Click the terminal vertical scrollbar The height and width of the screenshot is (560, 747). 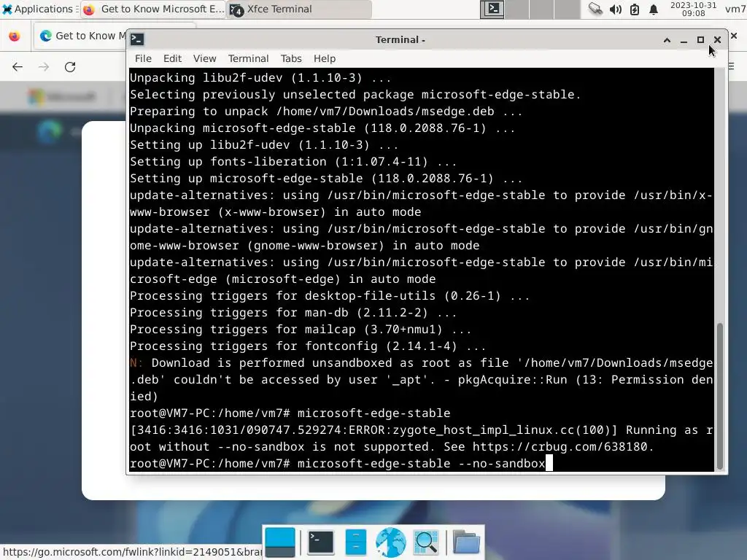719,396
